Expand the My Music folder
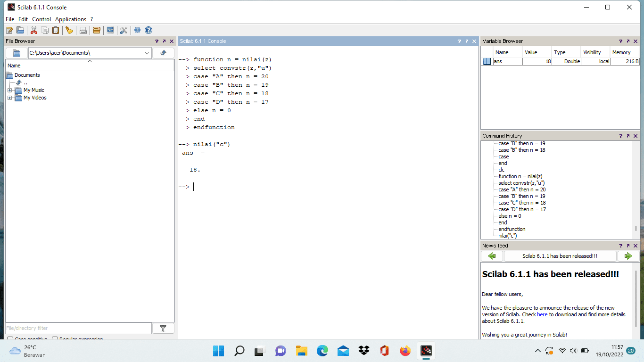This screenshot has width=644, height=362. tap(10, 90)
